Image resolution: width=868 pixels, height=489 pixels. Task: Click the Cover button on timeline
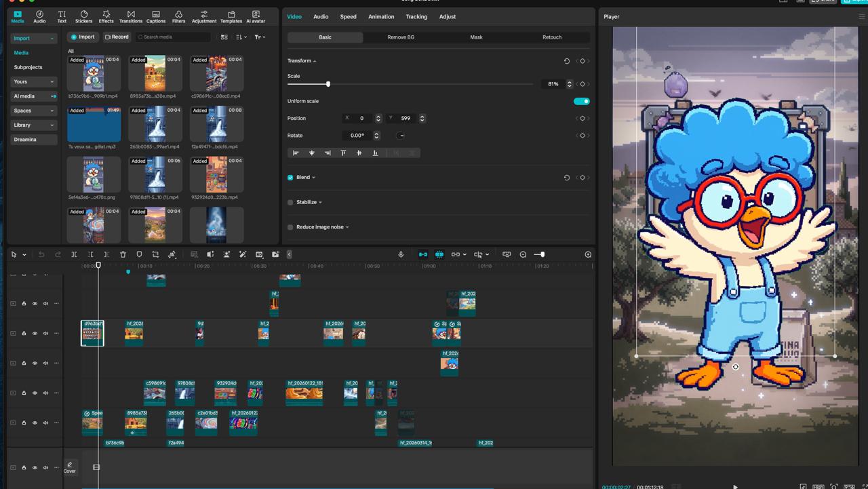(70, 467)
